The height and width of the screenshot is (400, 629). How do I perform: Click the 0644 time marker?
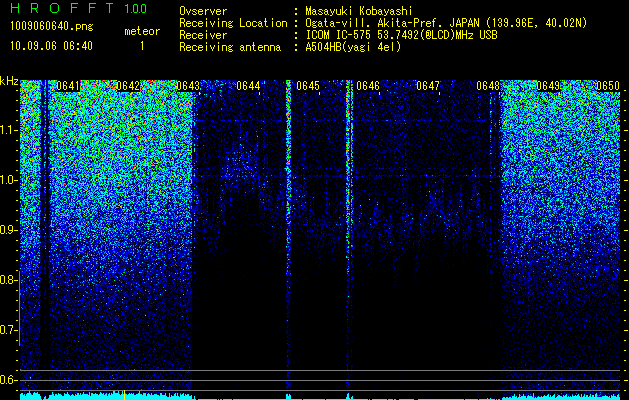click(x=248, y=86)
